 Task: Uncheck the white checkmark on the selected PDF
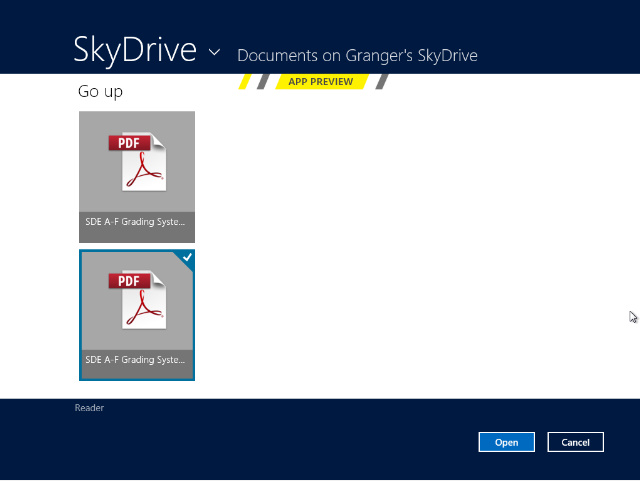click(187, 258)
